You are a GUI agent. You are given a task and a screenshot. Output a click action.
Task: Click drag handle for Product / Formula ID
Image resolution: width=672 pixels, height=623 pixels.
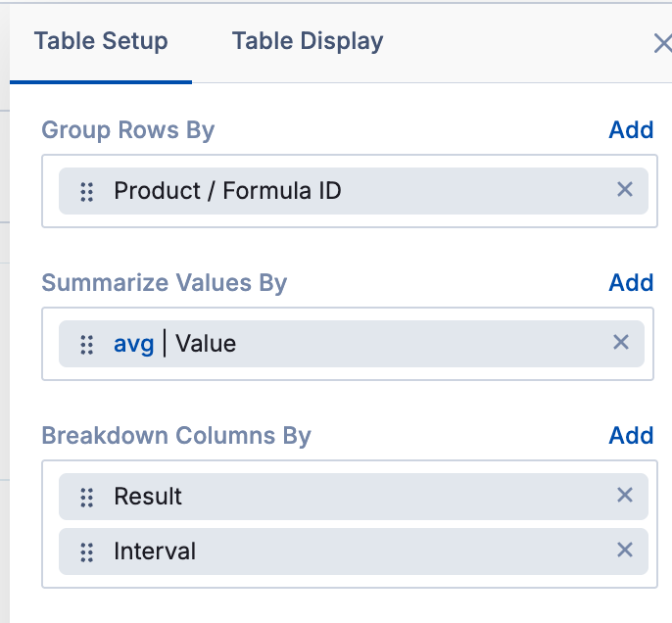coord(86,191)
